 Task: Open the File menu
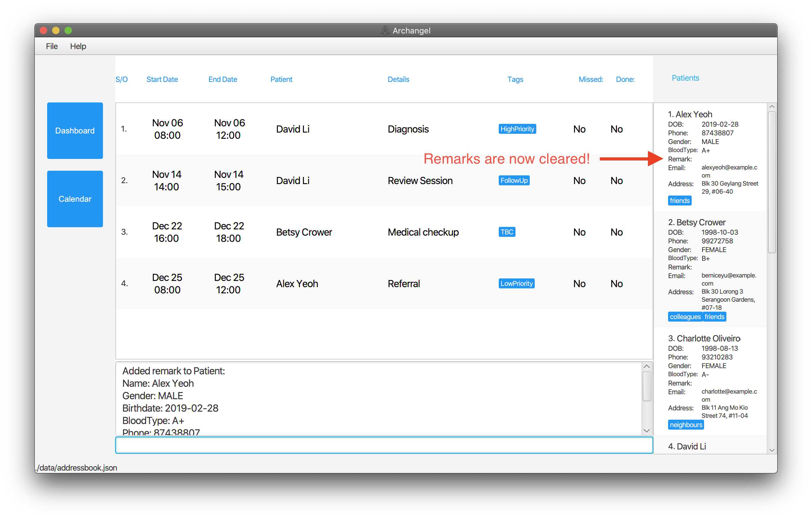coord(51,46)
